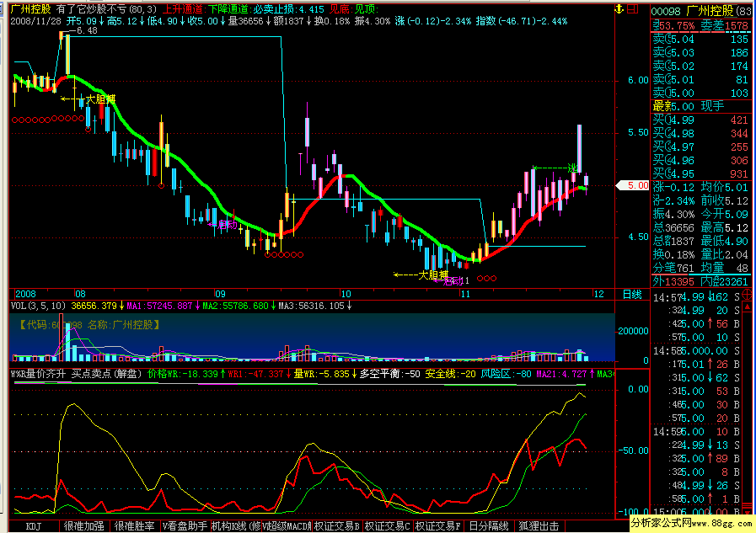Click the 换 0.18% turnover field in the quote panel
Viewport: 756px width, 533px height.
point(675,254)
